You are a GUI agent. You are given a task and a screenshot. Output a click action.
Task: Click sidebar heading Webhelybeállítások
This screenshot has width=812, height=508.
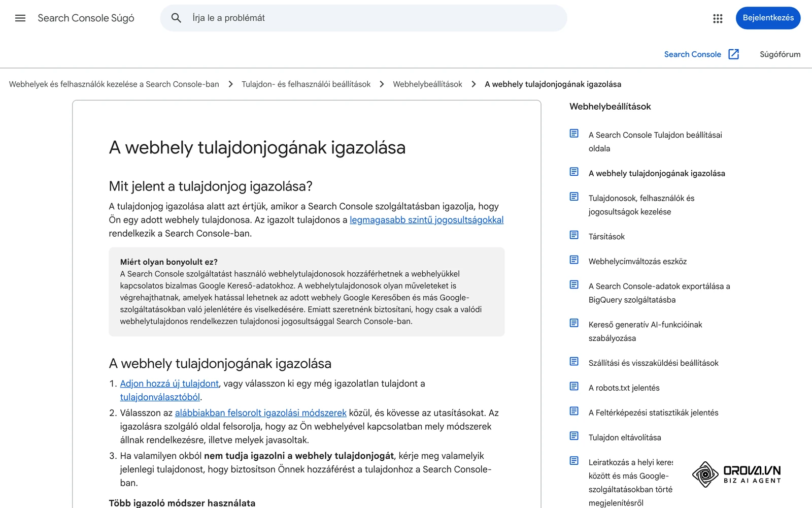coord(610,107)
